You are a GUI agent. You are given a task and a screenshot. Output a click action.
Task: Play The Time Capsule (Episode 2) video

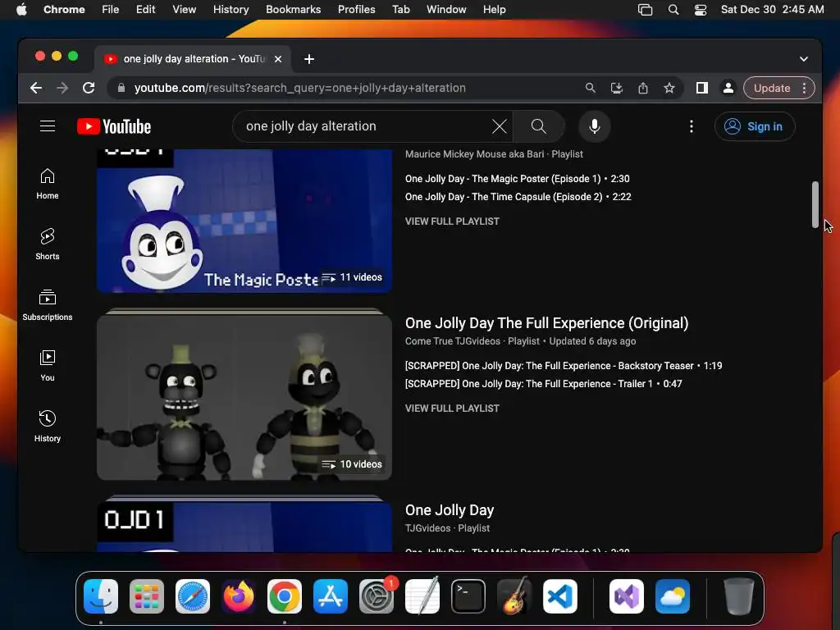tap(518, 197)
